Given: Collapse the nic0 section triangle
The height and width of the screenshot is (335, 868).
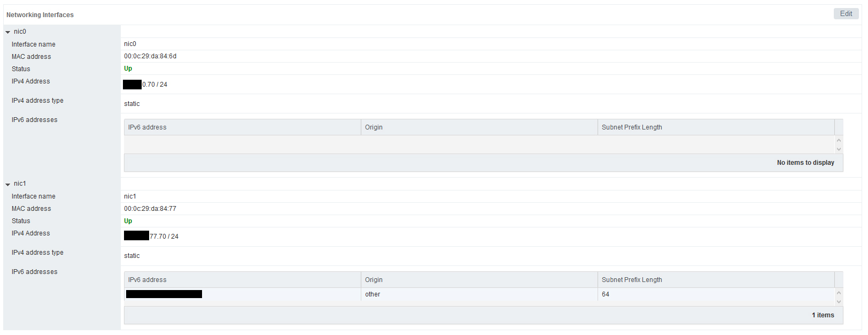Looking at the screenshot, I should click(x=7, y=32).
